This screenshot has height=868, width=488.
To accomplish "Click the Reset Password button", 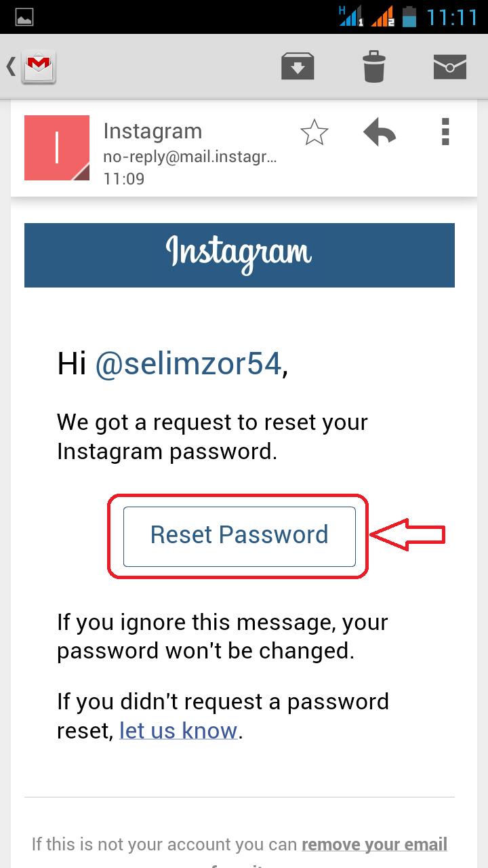I will (239, 536).
